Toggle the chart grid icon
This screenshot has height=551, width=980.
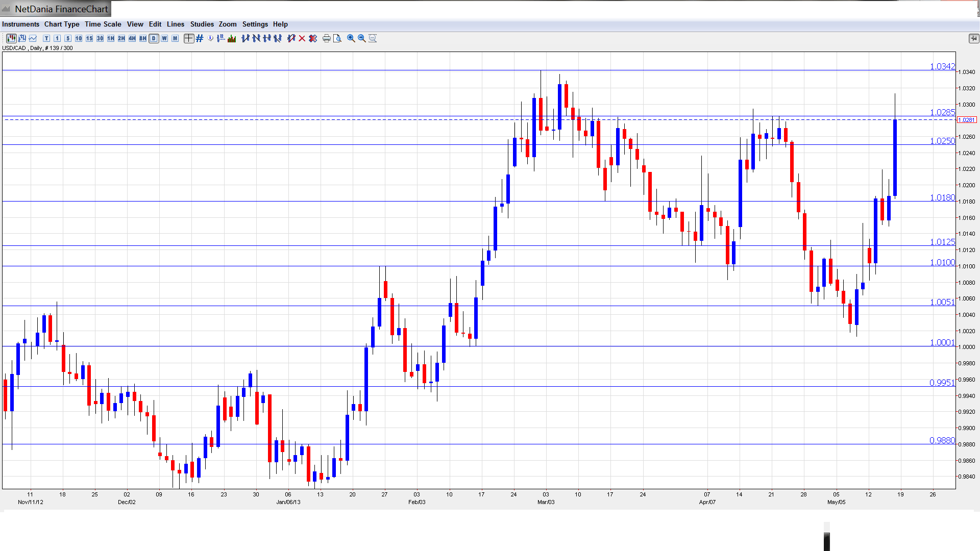(200, 38)
